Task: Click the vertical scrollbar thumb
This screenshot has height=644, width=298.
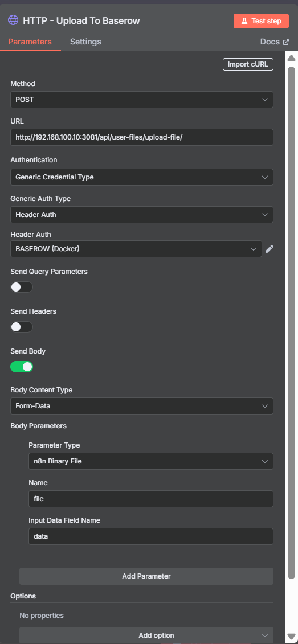Action: coord(291,322)
